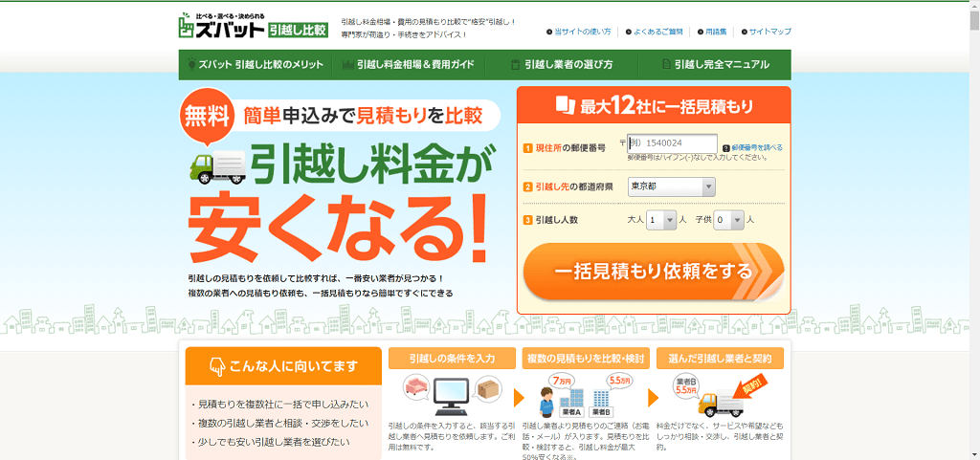
Task: Click orange arrow after 比較・検討 step
Action: tap(653, 398)
